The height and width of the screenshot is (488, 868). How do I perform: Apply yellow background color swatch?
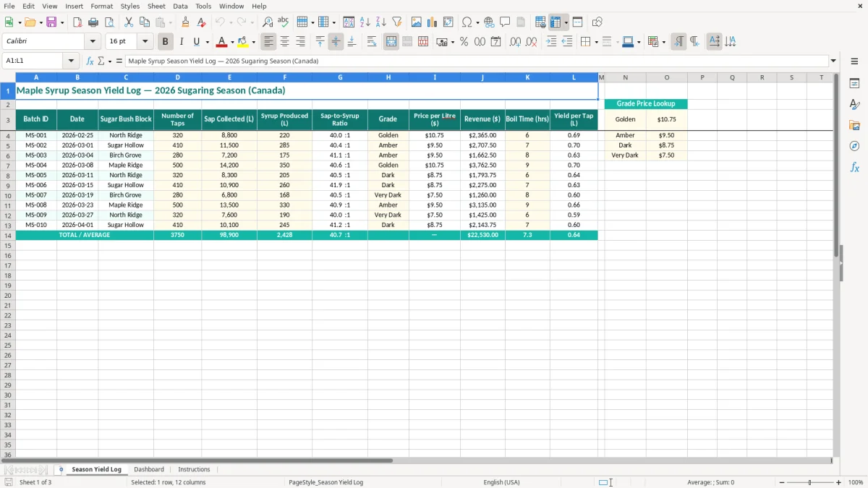tap(243, 42)
